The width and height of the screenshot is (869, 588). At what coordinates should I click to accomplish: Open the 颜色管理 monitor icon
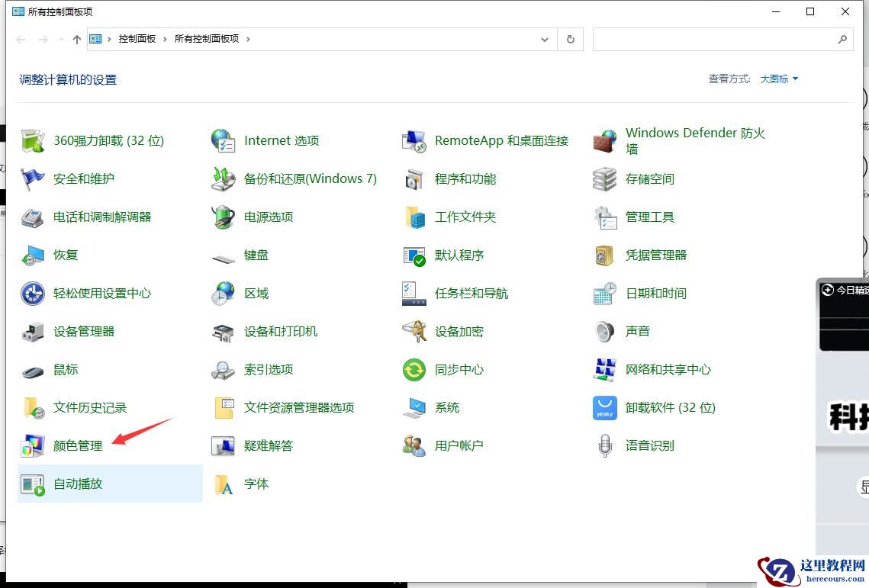click(x=33, y=446)
